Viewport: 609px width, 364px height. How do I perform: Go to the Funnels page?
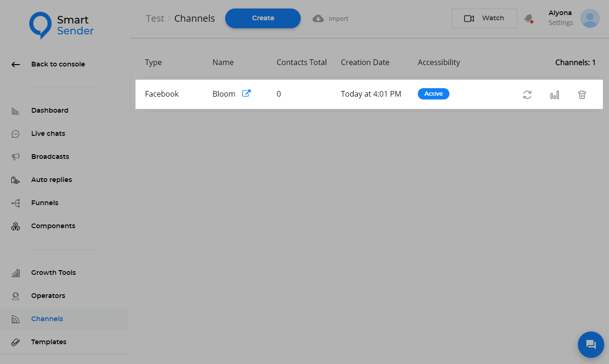coord(45,203)
